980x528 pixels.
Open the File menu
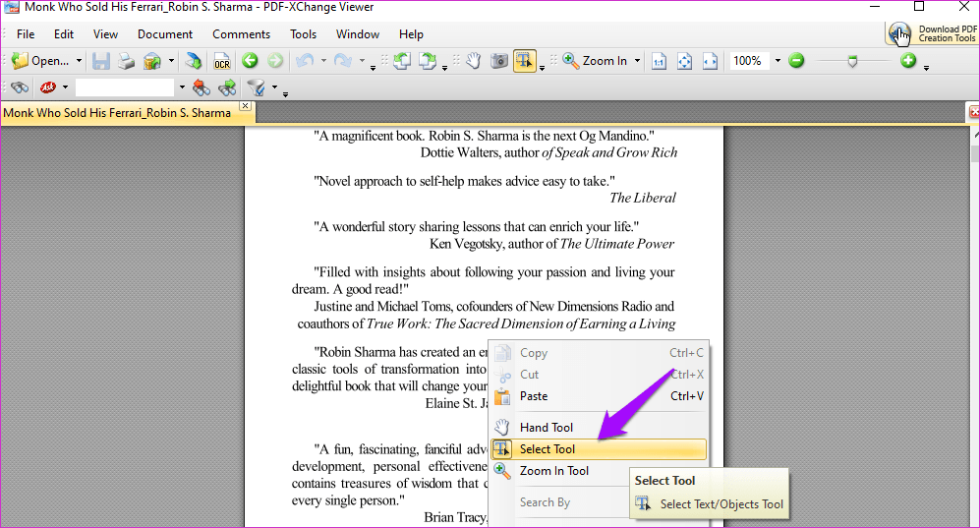(26, 34)
